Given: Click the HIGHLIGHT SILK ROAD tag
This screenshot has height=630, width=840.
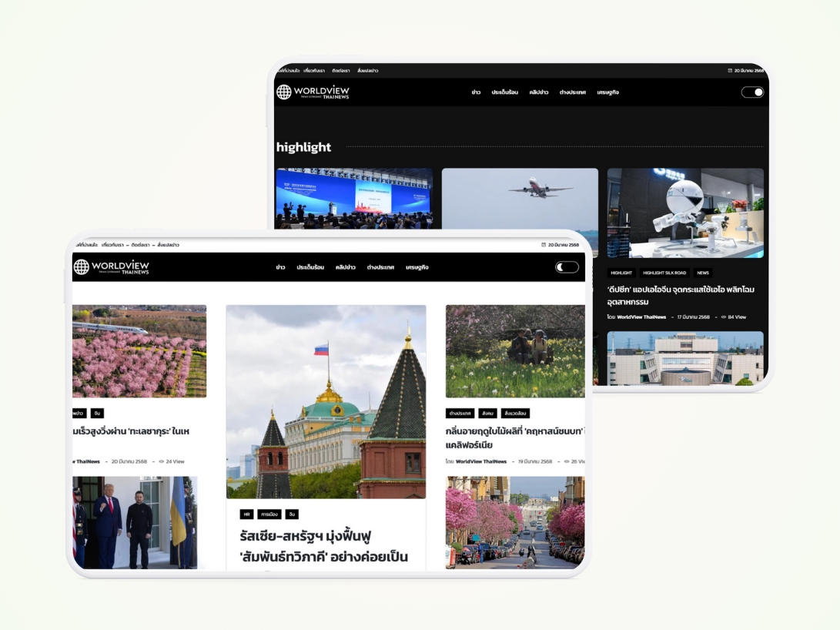Looking at the screenshot, I should 664,273.
